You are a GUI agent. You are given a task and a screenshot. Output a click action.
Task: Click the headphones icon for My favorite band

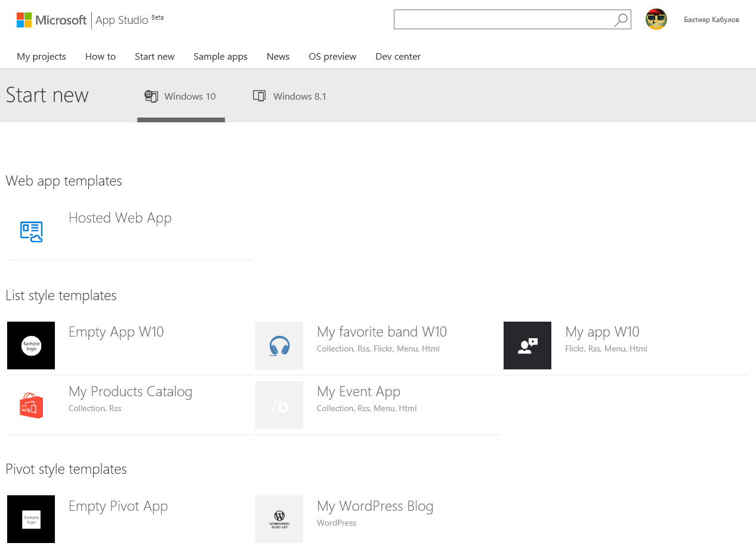point(279,346)
